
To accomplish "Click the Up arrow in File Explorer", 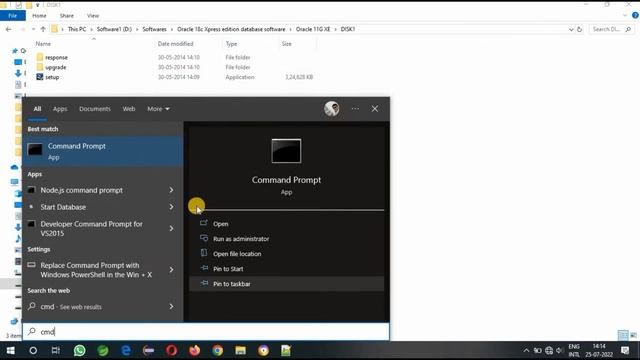I will tap(43, 29).
